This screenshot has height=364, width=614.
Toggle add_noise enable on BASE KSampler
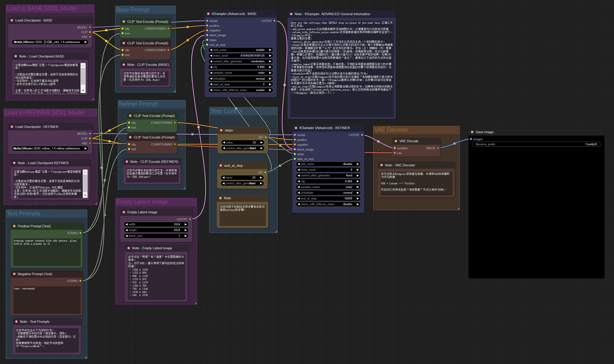pyautogui.click(x=241, y=50)
